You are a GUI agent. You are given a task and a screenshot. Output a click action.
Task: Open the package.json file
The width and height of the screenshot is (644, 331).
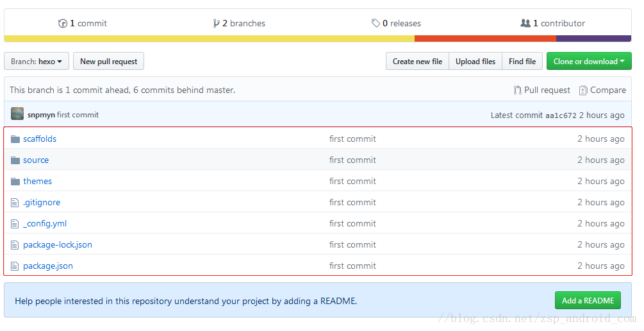click(48, 266)
